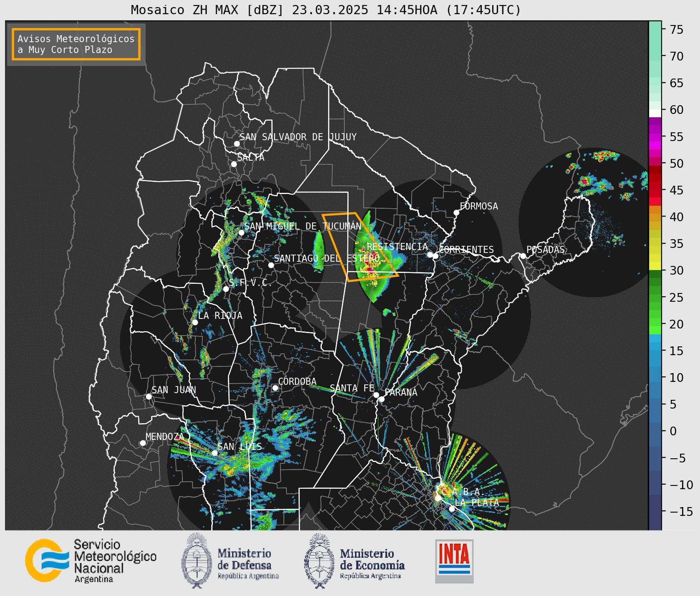The height and width of the screenshot is (596, 700).
Task: Select the Posadas city marker dot
Action: click(x=523, y=256)
